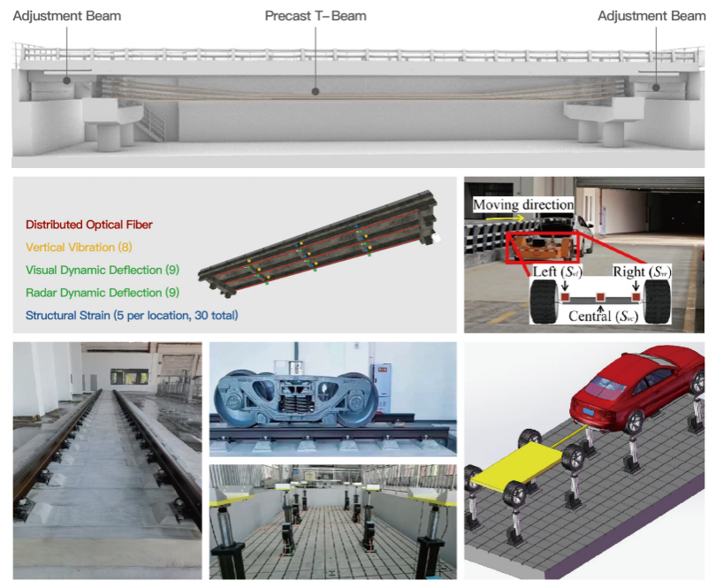Screen dimensions: 723x588
Task: Click the Precast T-Beam label
Action: (x=316, y=16)
